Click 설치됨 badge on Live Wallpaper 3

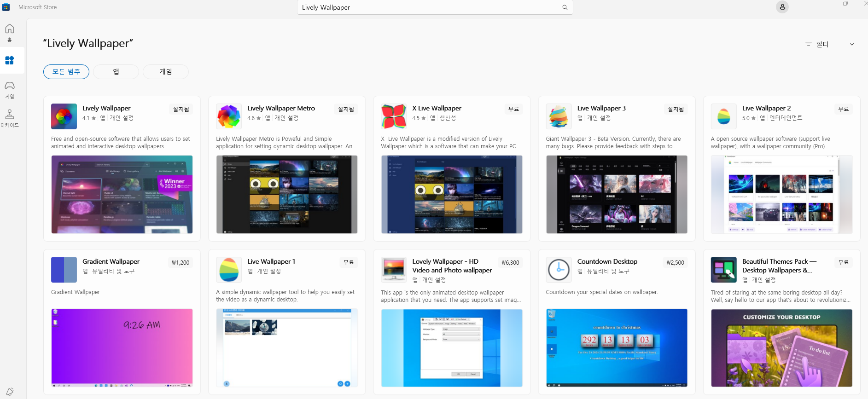[676, 109]
